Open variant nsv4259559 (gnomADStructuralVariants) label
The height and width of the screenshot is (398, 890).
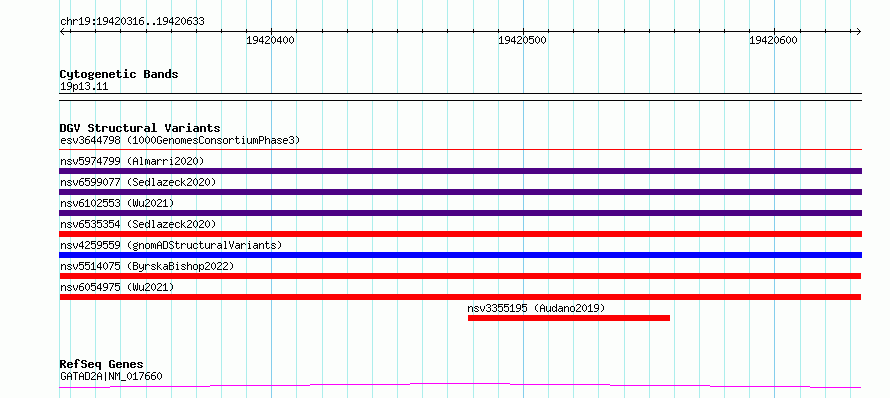click(x=171, y=245)
